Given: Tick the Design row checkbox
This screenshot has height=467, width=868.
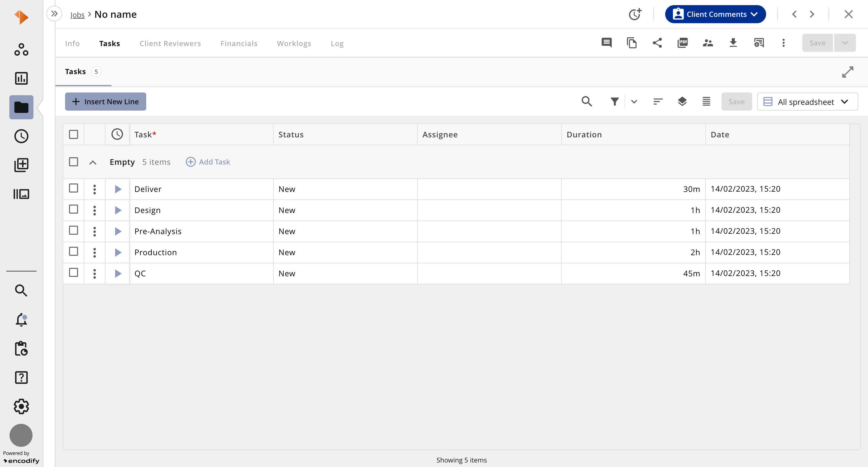Looking at the screenshot, I should pyautogui.click(x=74, y=209).
